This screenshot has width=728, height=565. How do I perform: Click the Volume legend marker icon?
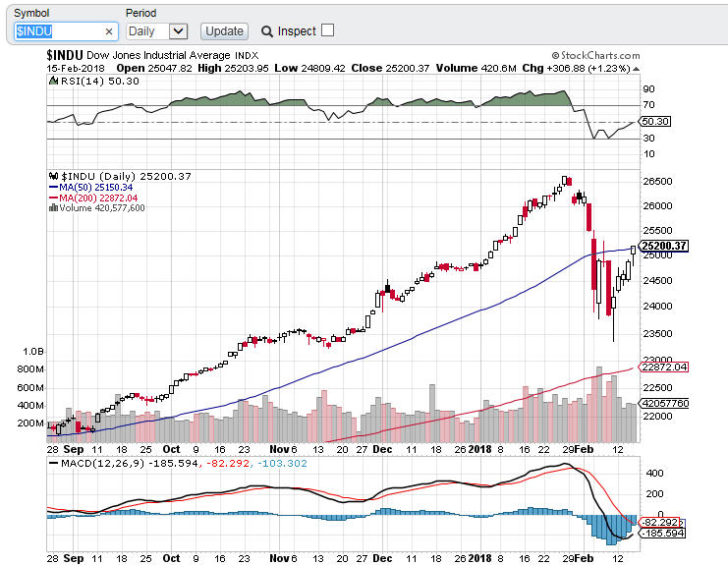[52, 208]
